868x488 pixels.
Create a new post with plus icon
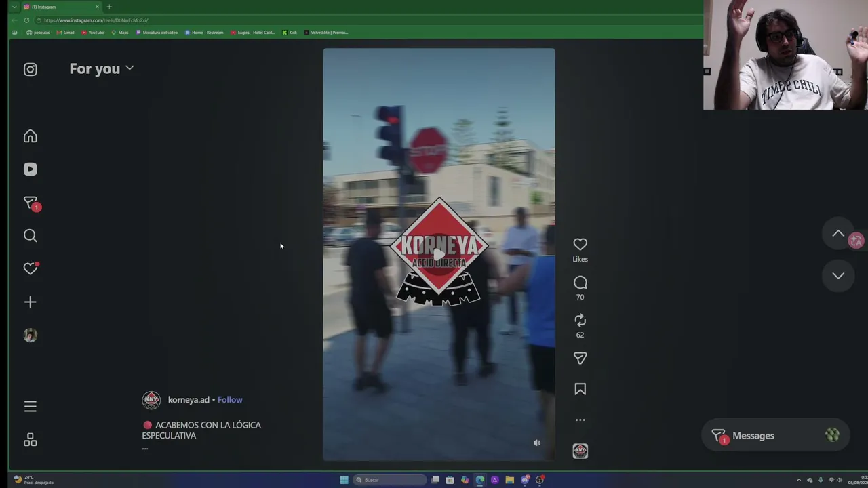[31, 302]
